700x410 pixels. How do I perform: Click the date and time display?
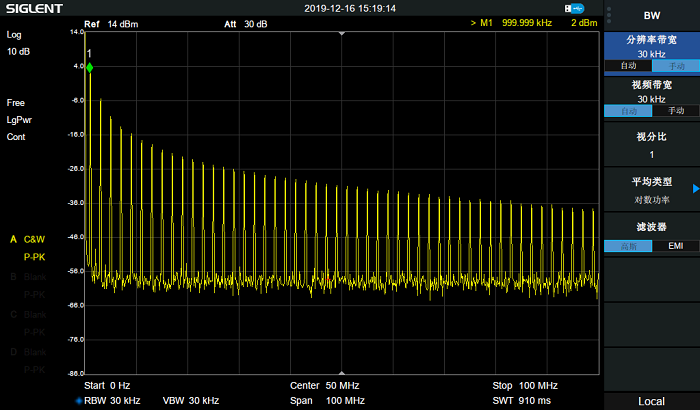click(350, 8)
